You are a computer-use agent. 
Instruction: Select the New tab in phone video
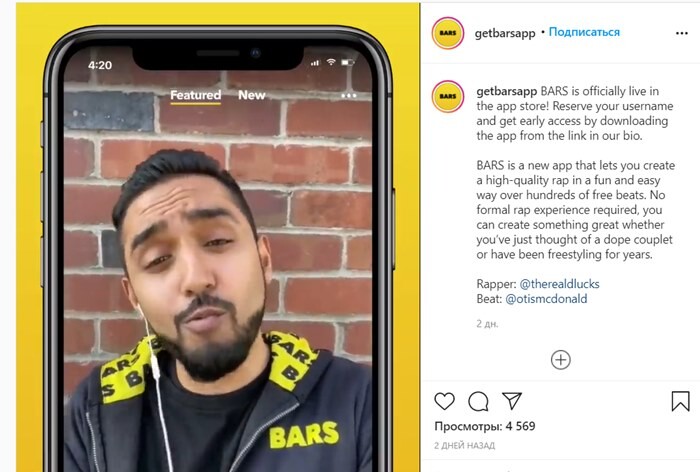[252, 95]
